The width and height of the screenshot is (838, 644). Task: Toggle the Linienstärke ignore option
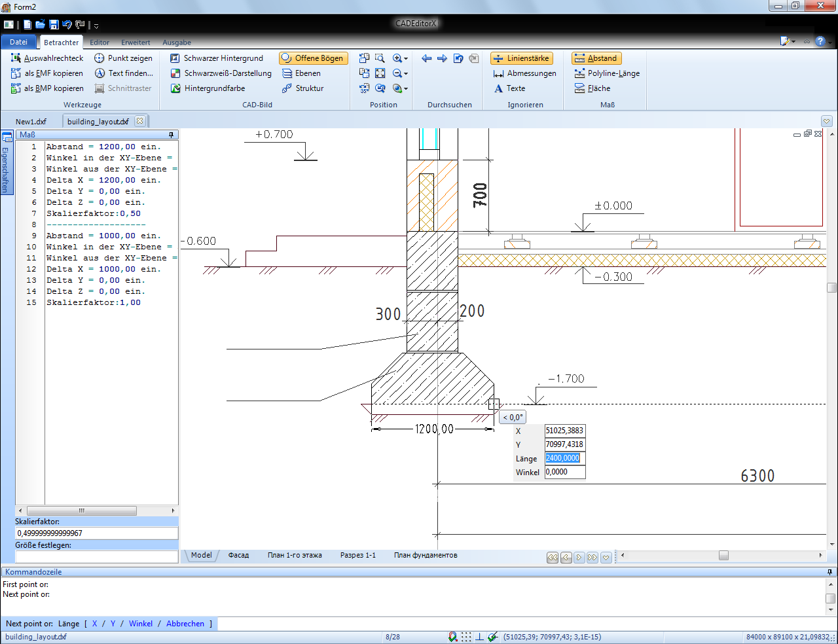coord(521,58)
